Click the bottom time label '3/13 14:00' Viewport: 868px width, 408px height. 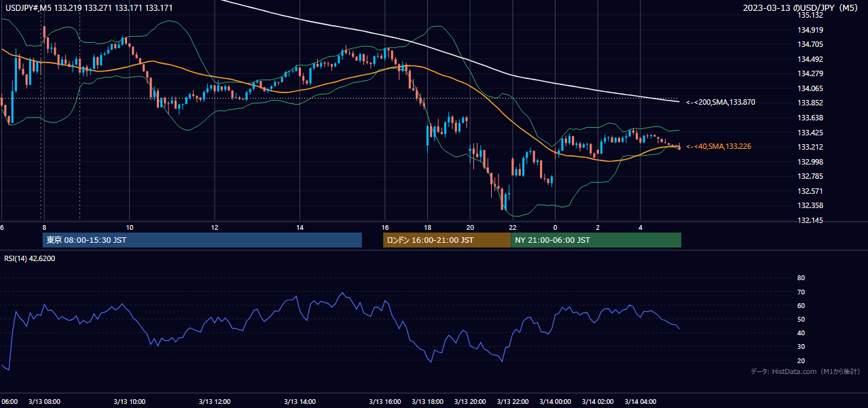(300, 402)
